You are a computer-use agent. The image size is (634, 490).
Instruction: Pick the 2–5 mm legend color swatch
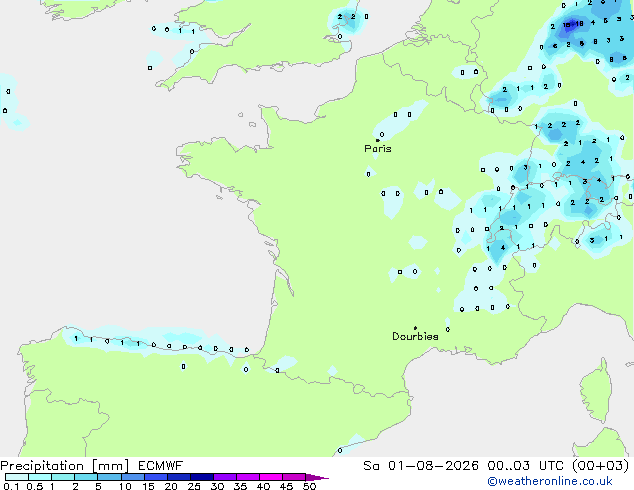click(86, 477)
